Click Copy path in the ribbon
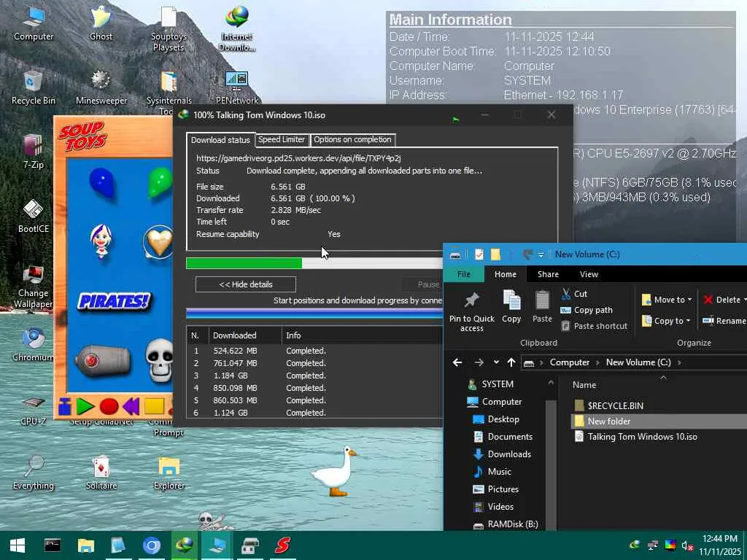Screen dimensions: 747x560 point(587,310)
